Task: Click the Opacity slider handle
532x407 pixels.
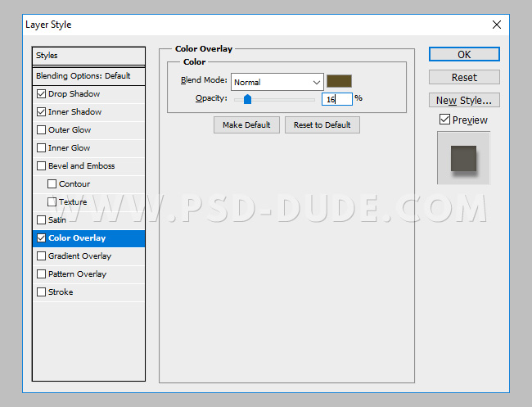Action: [248, 99]
